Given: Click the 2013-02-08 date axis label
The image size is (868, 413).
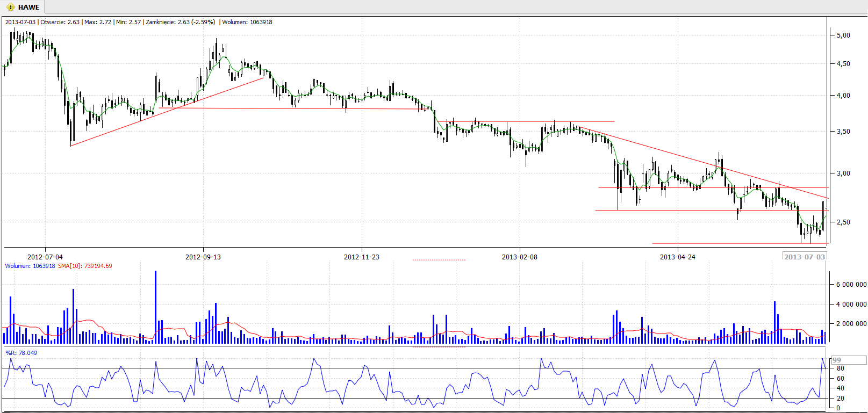Looking at the screenshot, I should pyautogui.click(x=520, y=257).
